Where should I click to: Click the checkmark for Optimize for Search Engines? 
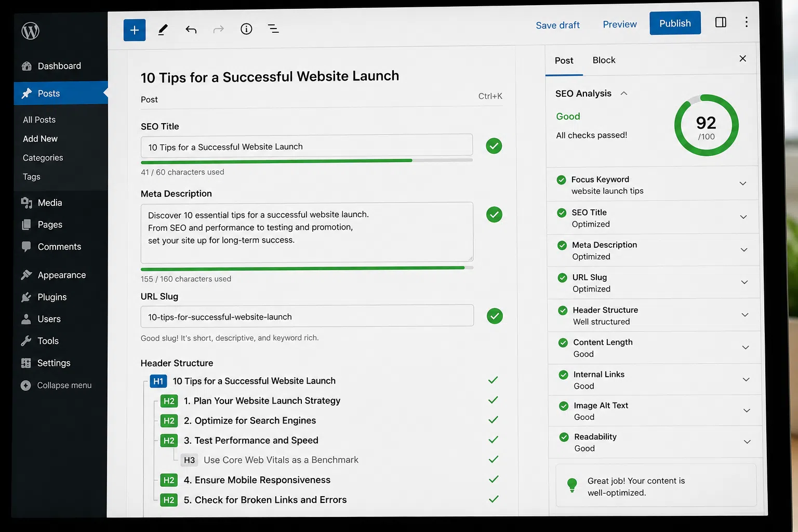[494, 420]
